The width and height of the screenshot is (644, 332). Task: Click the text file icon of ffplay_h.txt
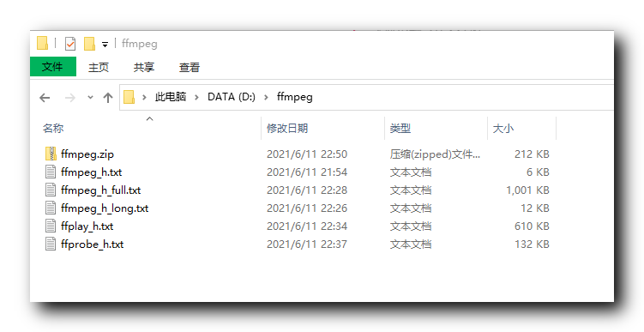pos(51,226)
